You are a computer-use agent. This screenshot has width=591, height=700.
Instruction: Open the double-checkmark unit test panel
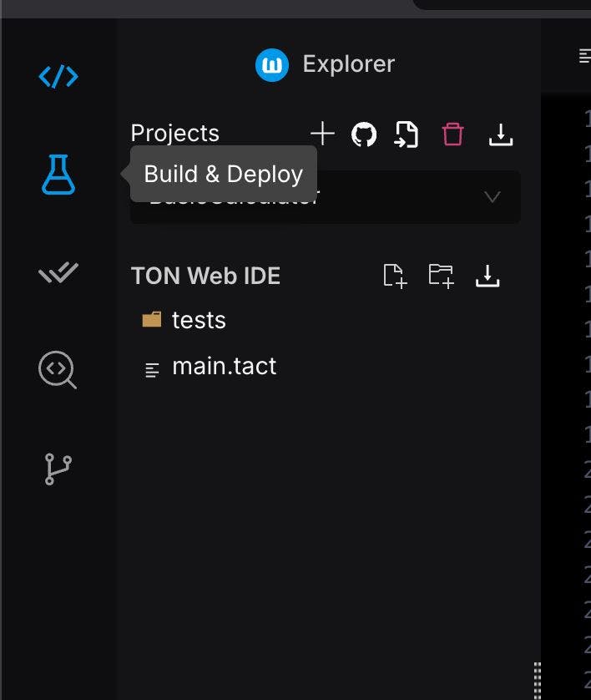pyautogui.click(x=58, y=272)
